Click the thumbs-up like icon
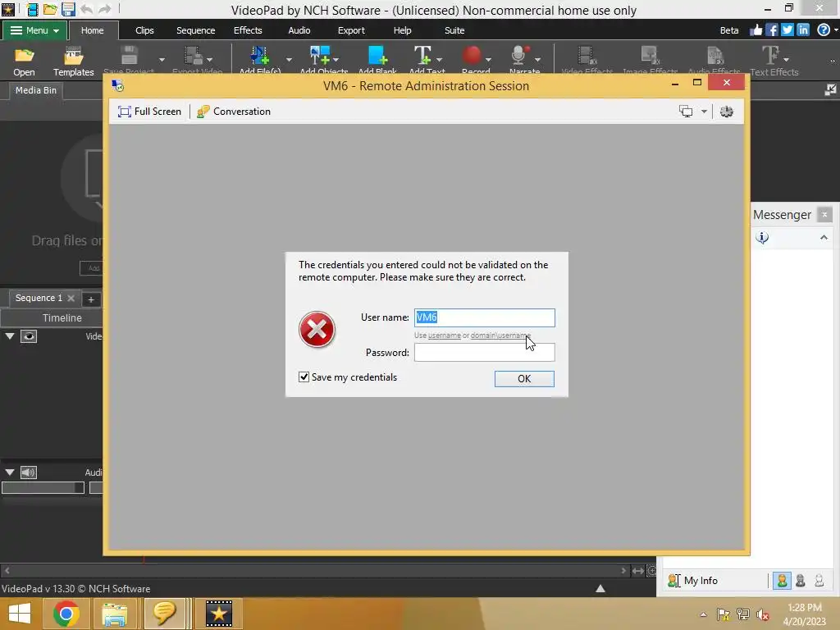 [756, 30]
